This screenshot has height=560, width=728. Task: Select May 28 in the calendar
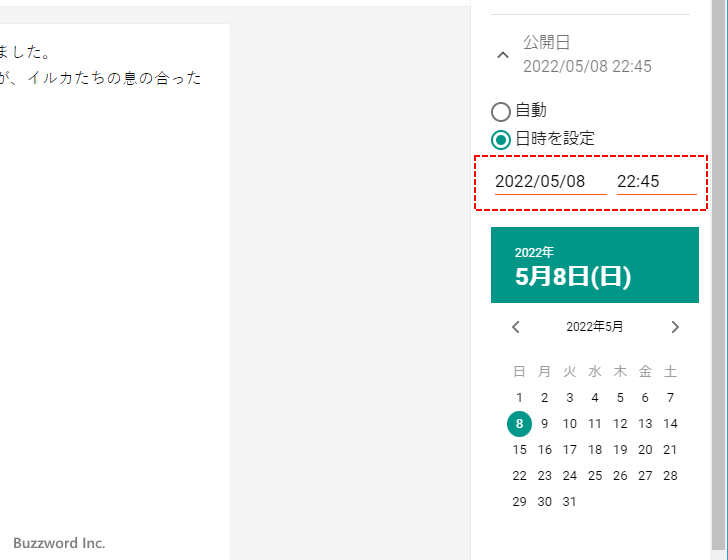coord(670,475)
